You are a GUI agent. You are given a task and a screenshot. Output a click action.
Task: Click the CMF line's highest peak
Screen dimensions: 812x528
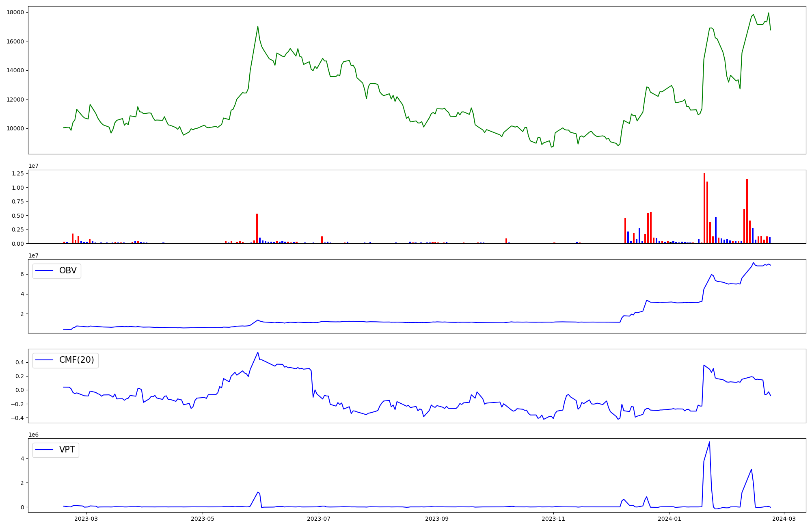258,352
